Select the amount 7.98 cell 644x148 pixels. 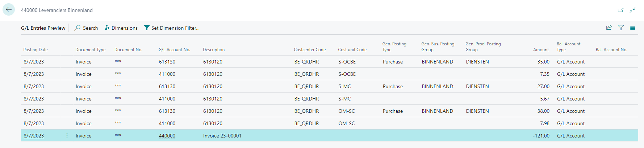click(545, 123)
